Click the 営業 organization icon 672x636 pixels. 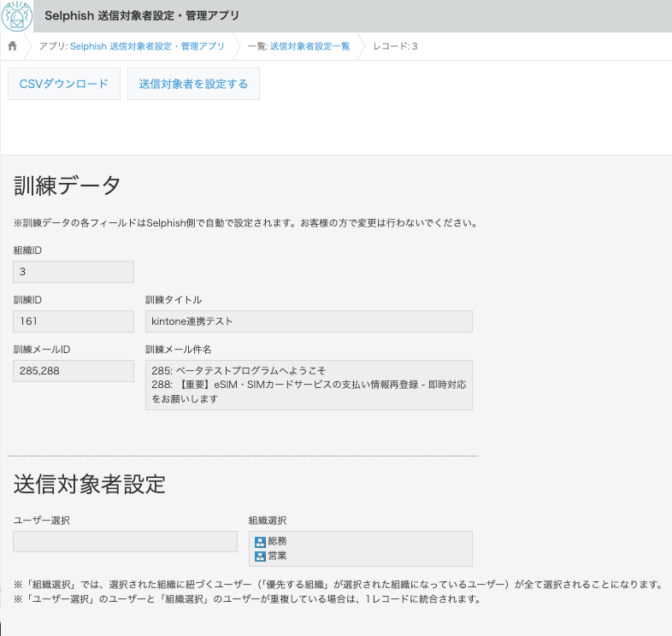(x=261, y=556)
